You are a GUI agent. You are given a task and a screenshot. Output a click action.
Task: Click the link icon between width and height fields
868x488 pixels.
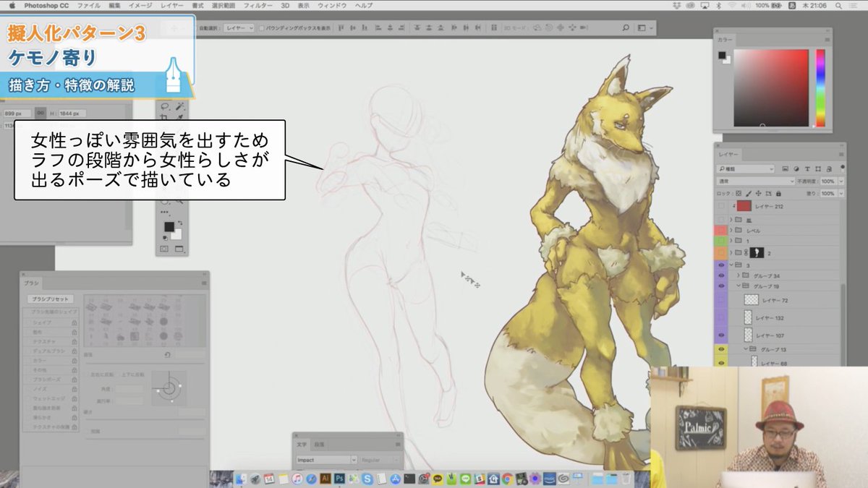click(41, 114)
